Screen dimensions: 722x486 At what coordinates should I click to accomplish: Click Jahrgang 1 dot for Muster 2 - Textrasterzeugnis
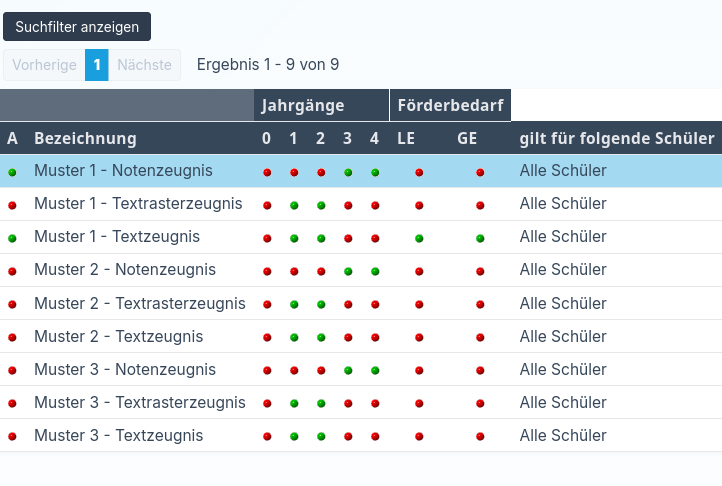(x=294, y=304)
